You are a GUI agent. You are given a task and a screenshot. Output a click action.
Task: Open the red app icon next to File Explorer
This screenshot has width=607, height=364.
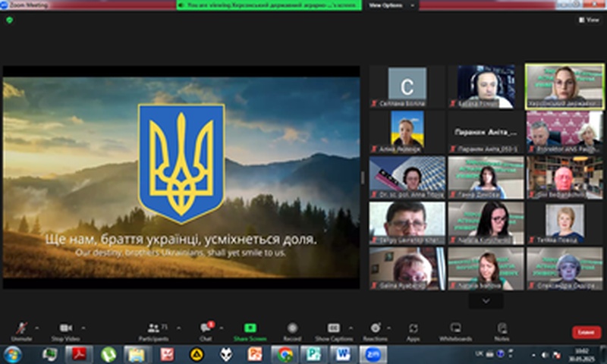click(167, 354)
